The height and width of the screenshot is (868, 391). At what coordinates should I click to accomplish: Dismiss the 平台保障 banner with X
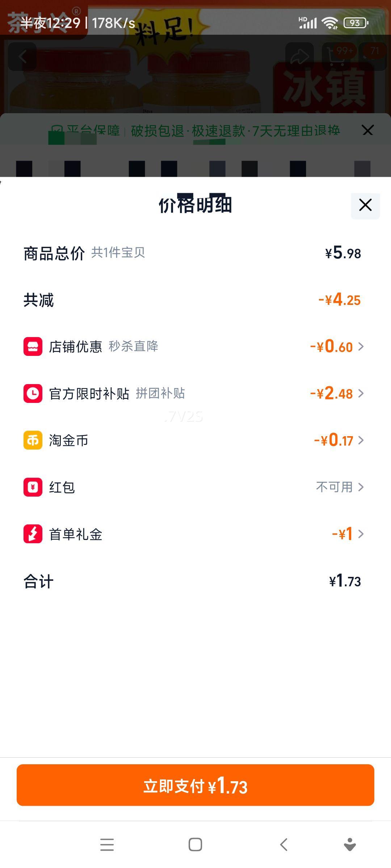pos(367,130)
